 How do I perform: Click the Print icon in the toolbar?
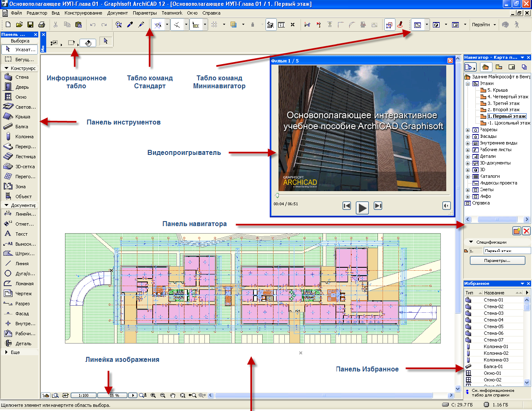(41, 25)
